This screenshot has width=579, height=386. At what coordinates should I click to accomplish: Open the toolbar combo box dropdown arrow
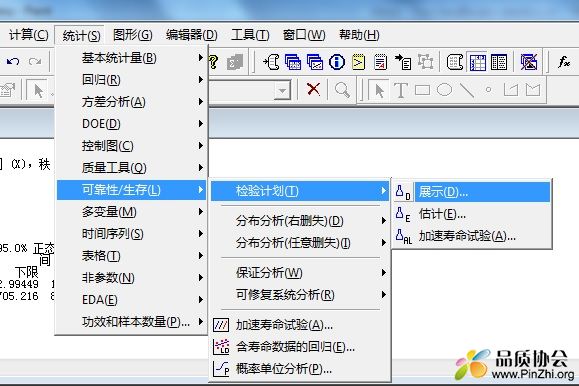click(282, 90)
